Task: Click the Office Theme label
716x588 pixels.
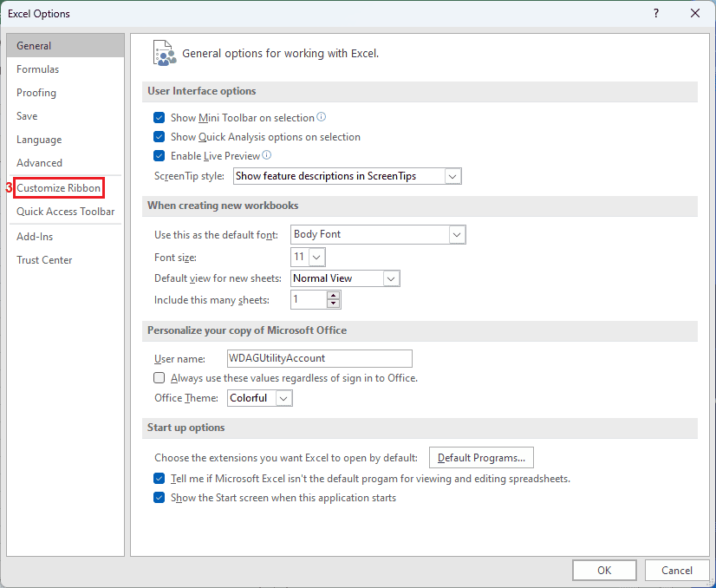Action: (186, 398)
